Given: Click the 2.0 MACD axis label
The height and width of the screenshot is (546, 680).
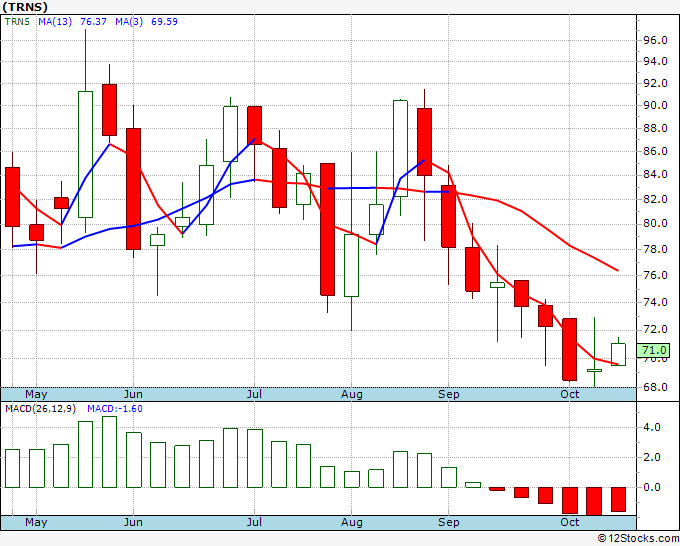Looking at the screenshot, I should click(652, 458).
